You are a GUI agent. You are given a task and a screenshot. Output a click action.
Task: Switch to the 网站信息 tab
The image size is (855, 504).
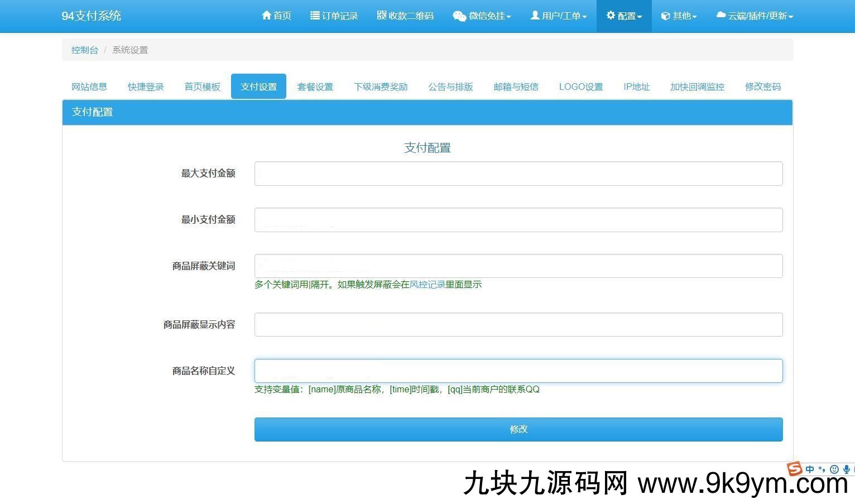pos(89,87)
